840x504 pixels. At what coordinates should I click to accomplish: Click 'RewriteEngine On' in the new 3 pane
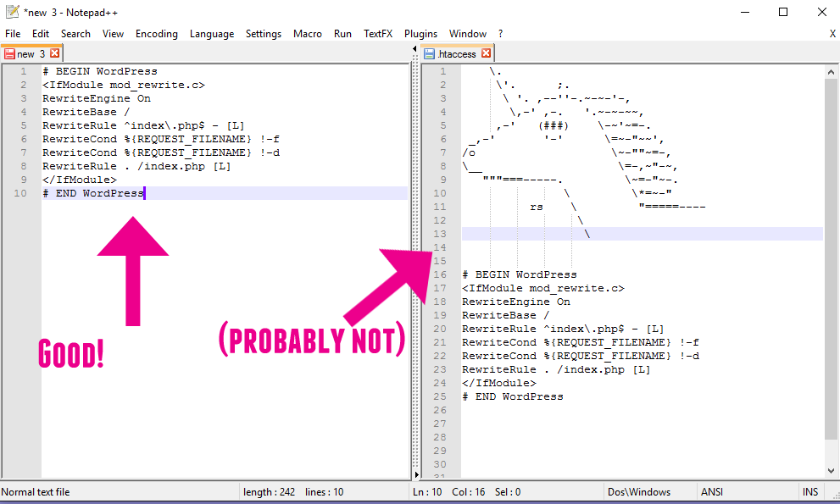pos(97,98)
